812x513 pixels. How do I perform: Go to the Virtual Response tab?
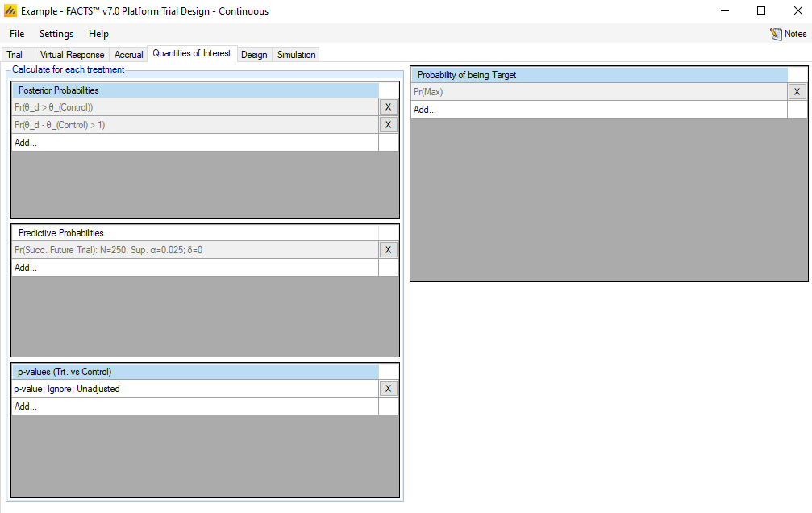click(72, 55)
